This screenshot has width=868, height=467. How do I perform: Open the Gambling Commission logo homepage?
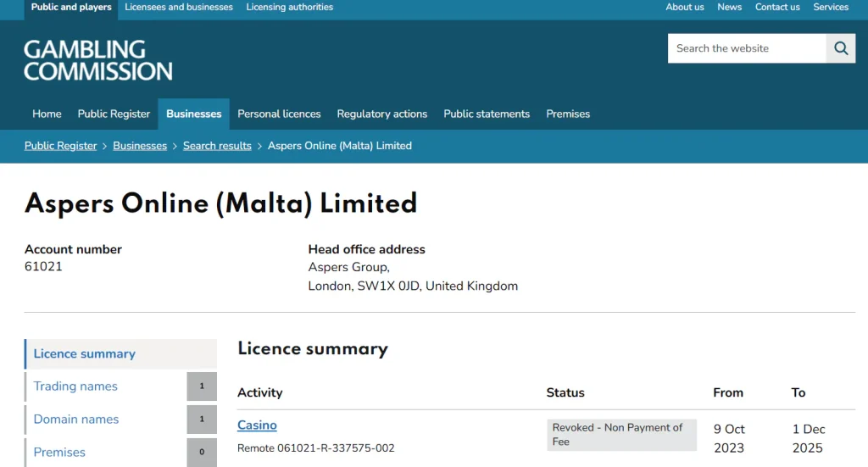98,60
